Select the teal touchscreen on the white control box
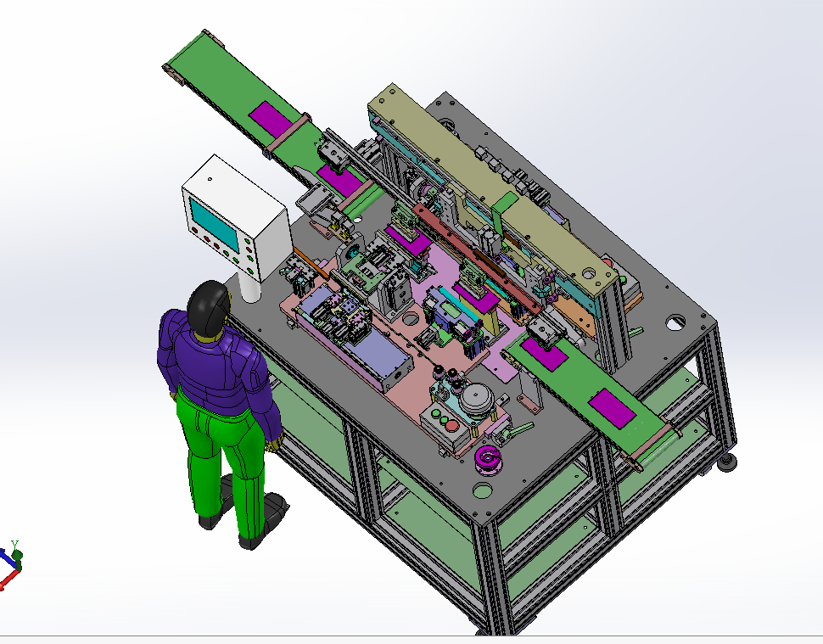Image resolution: width=823 pixels, height=644 pixels. (214, 224)
